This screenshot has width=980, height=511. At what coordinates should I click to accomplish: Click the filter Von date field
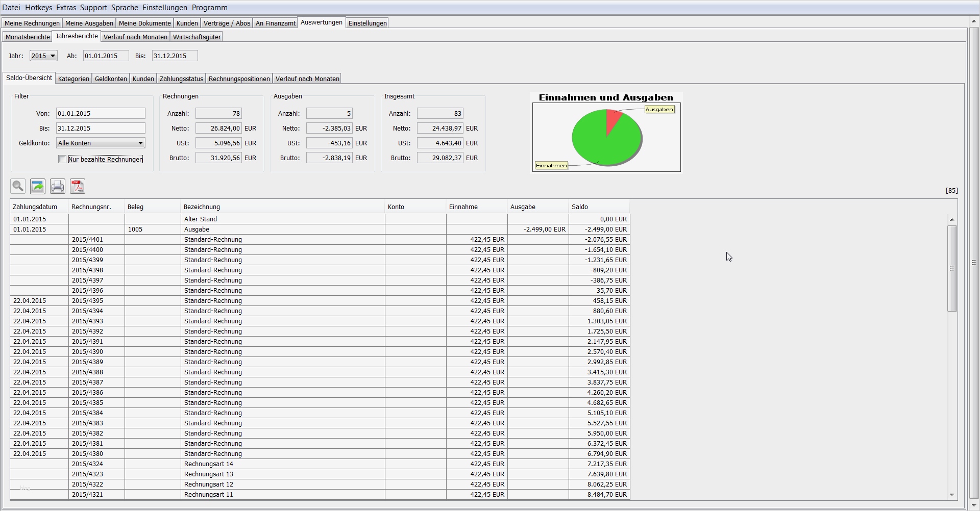point(101,114)
